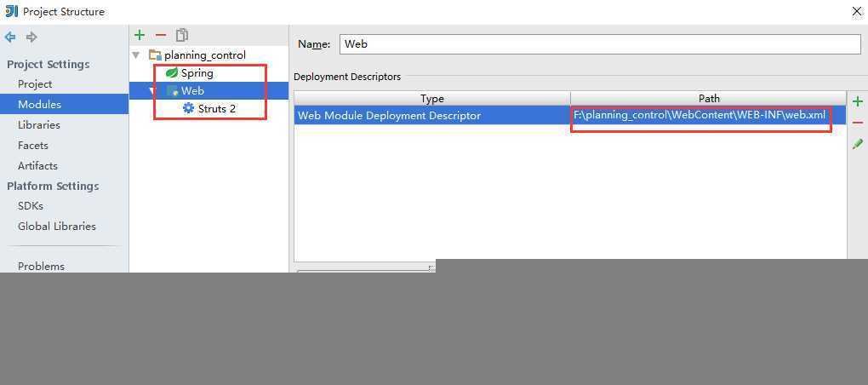Add a new module with green plus
868x385 pixels.
pyautogui.click(x=140, y=36)
